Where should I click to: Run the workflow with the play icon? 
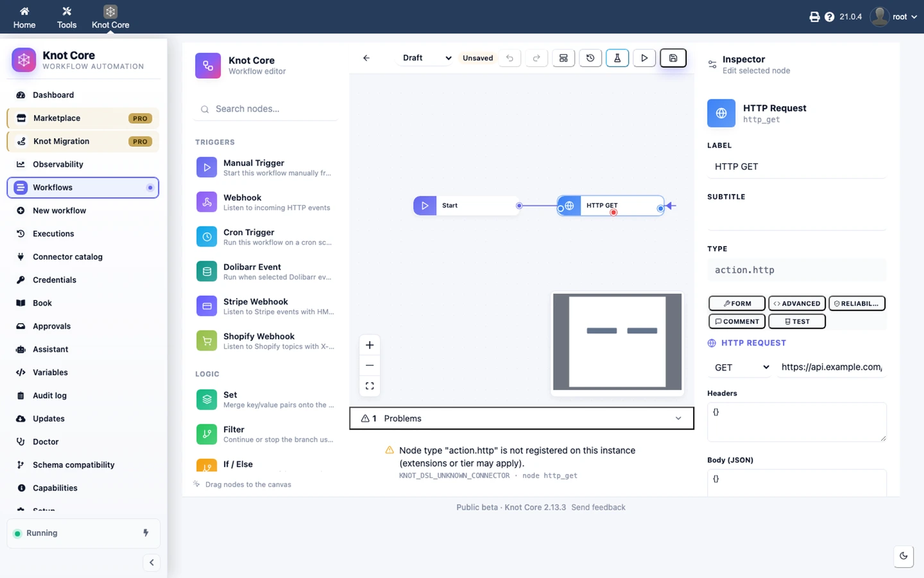pyautogui.click(x=644, y=58)
